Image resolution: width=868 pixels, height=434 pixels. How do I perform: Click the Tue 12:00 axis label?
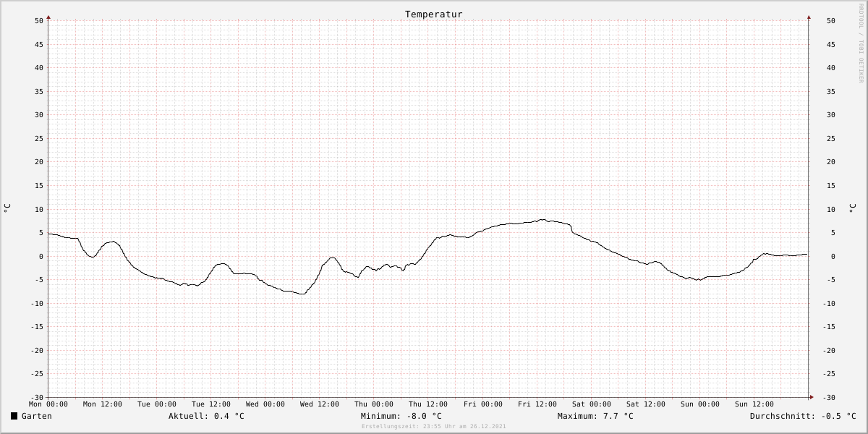(211, 404)
